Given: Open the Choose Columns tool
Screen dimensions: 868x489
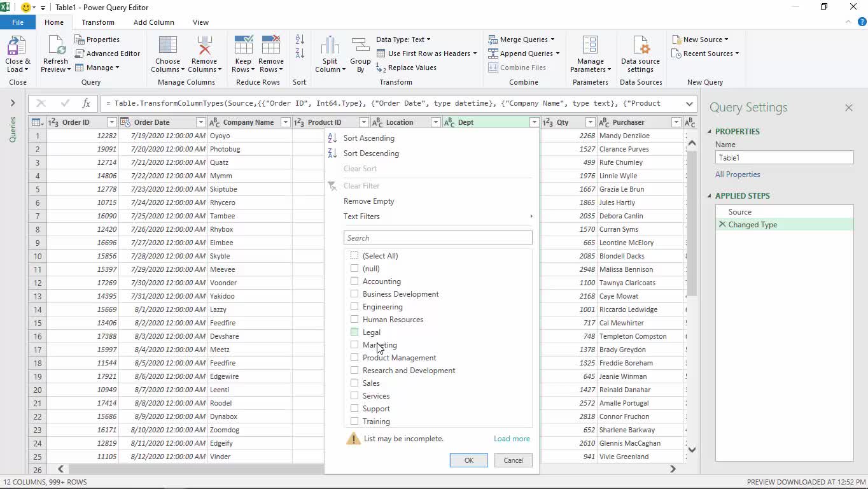Looking at the screenshot, I should coord(167,47).
